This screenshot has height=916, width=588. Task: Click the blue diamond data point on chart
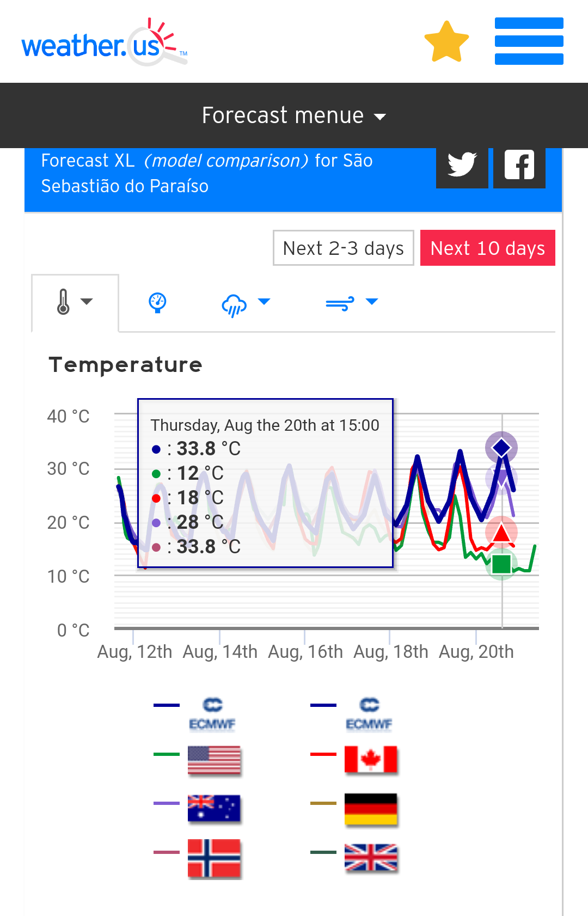tap(501, 448)
